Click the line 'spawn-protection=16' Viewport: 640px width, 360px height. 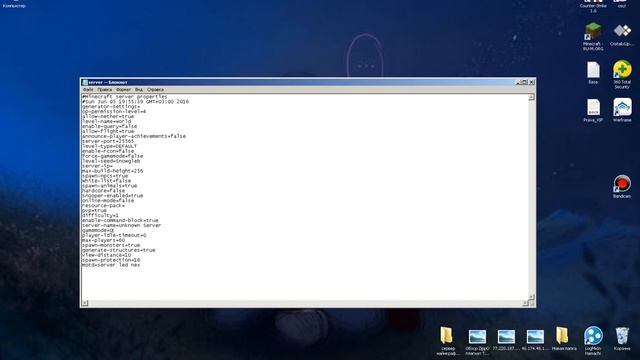pos(111,260)
